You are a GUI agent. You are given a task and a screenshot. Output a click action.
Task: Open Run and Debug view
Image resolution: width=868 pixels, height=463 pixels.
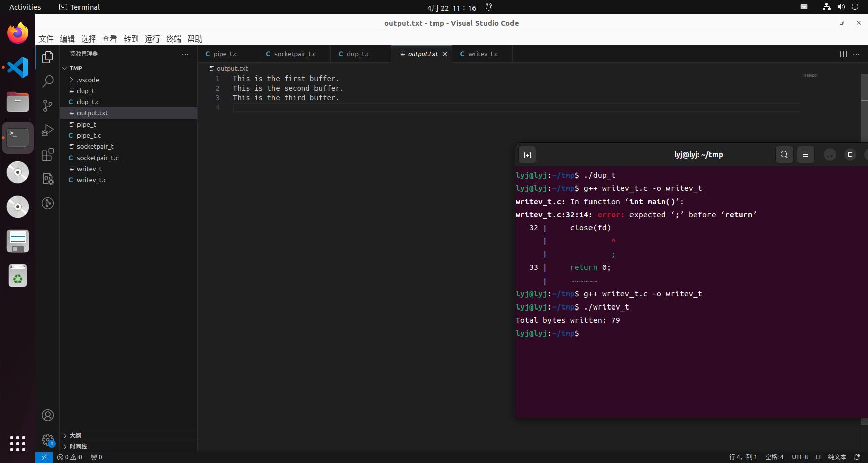[x=48, y=130]
